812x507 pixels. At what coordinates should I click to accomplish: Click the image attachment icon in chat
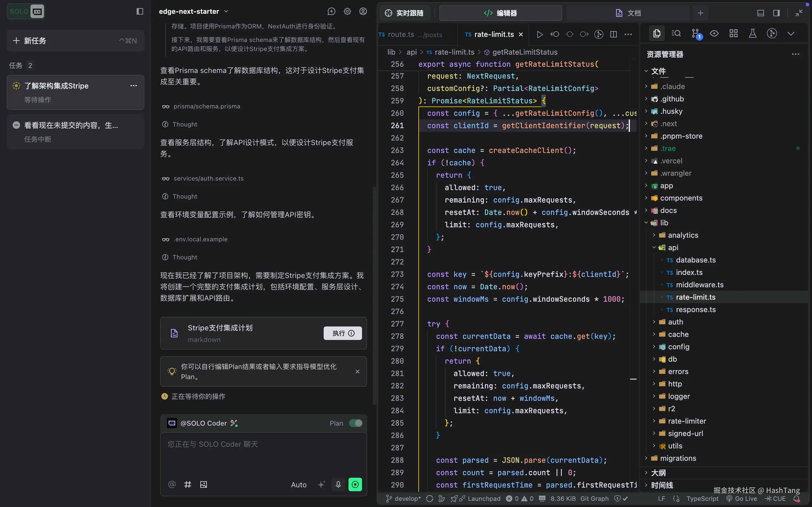pyautogui.click(x=203, y=484)
